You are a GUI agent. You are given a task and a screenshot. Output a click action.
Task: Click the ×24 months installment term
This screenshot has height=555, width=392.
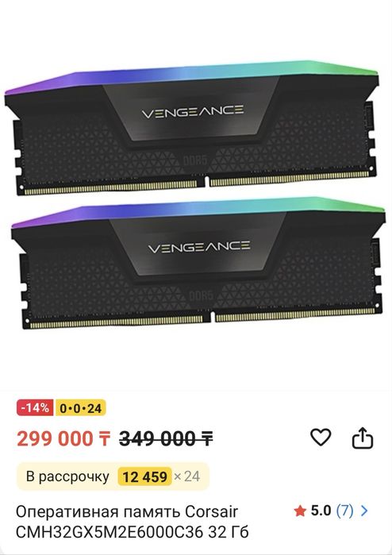187,476
